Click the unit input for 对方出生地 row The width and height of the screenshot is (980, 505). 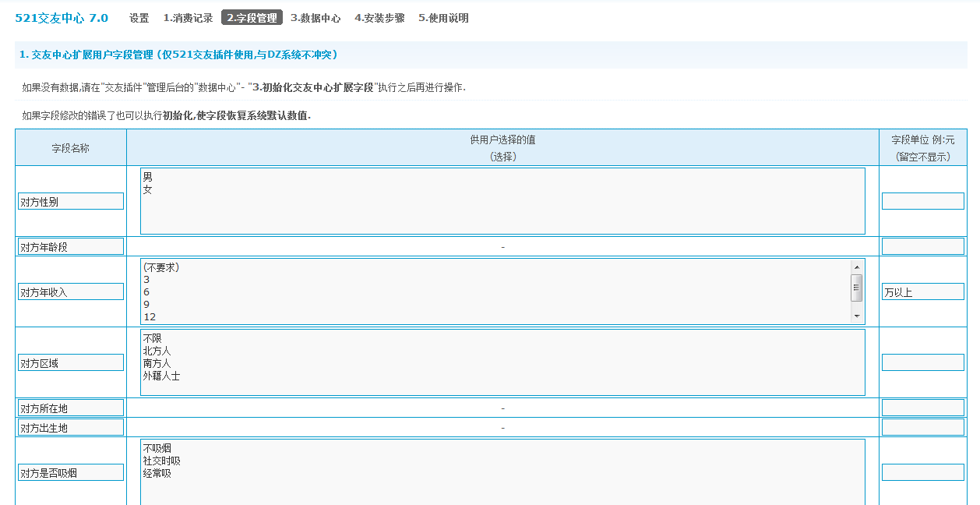pyautogui.click(x=923, y=427)
